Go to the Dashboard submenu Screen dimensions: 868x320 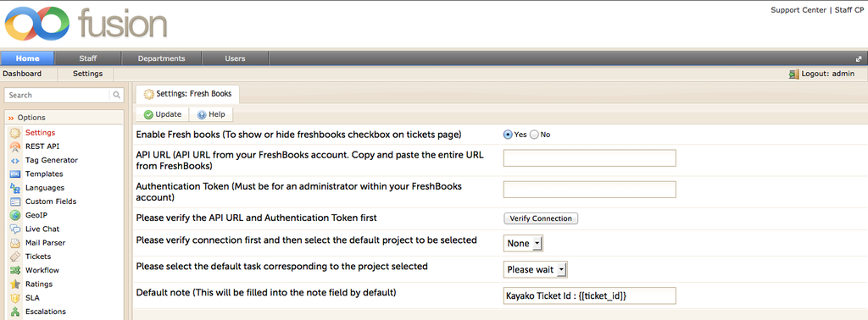coord(22,74)
